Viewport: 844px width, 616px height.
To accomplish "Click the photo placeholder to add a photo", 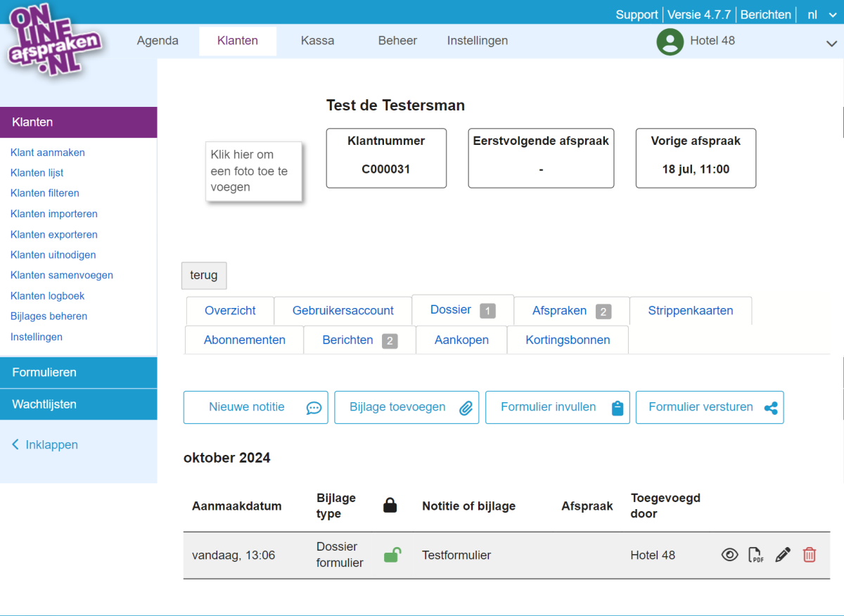I will (x=253, y=171).
